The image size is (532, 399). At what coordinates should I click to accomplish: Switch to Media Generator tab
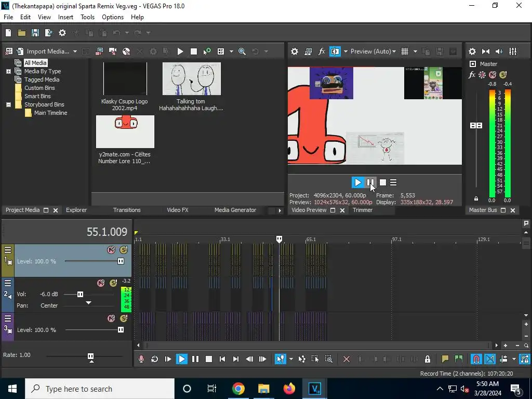(x=235, y=210)
